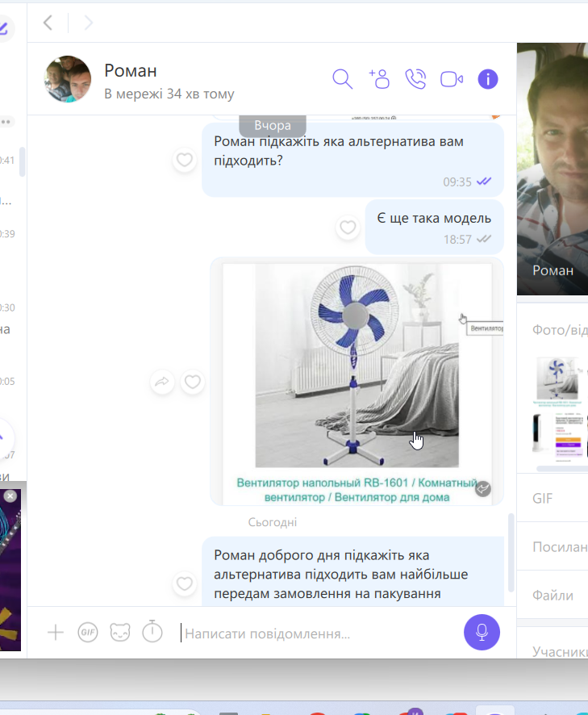The height and width of the screenshot is (715, 588).
Task: Like the fan image message
Action: [192, 382]
